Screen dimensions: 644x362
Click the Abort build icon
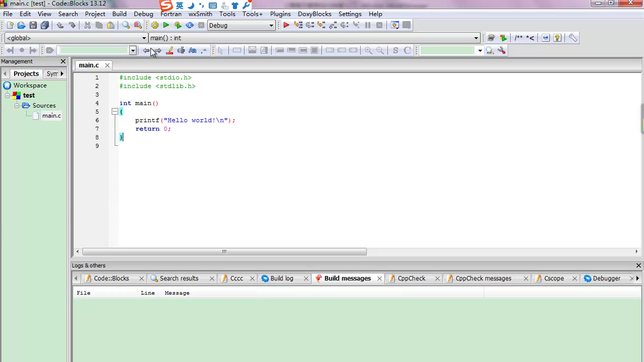[201, 25]
